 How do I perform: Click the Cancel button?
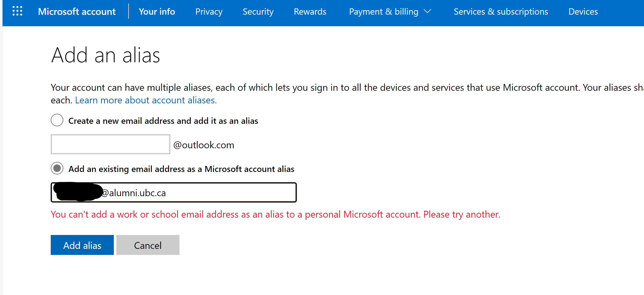click(x=148, y=245)
